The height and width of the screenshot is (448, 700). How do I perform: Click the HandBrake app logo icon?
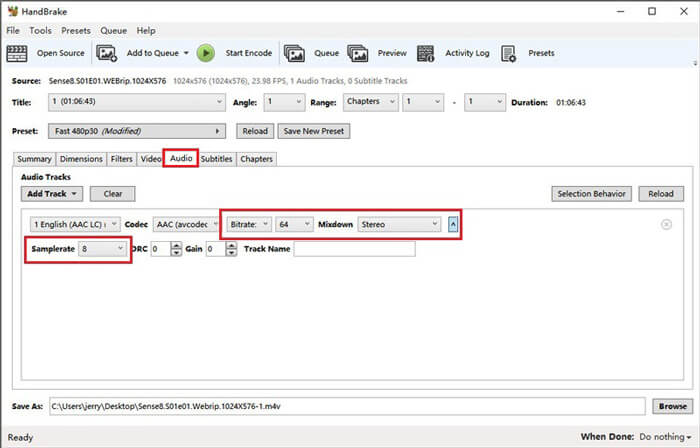pyautogui.click(x=13, y=11)
